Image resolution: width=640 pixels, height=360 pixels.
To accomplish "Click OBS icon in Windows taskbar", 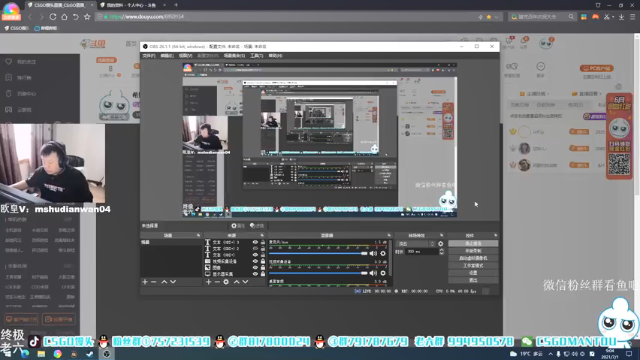I will (x=107, y=354).
